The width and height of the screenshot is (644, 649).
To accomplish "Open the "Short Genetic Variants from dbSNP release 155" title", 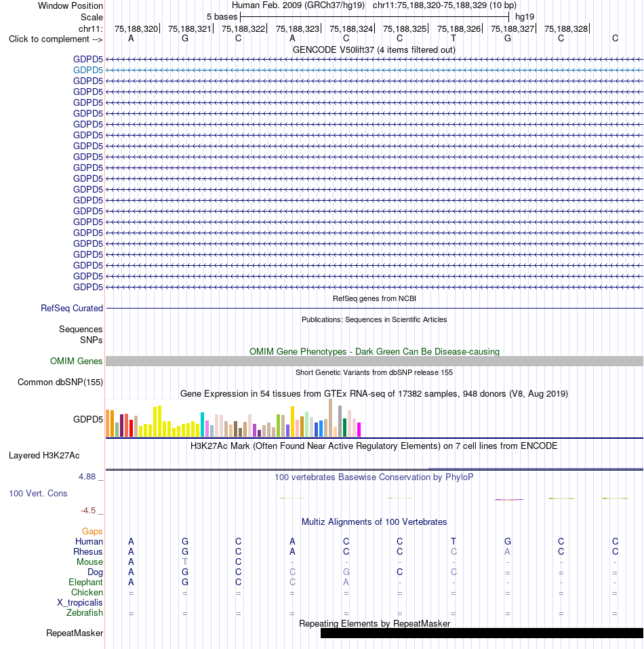I will click(374, 372).
